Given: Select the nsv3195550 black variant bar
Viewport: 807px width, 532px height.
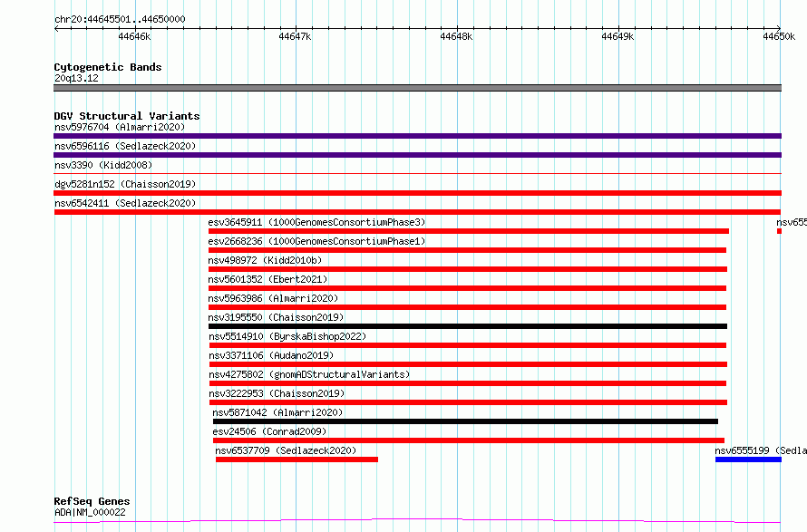Looking at the screenshot, I should click(x=468, y=326).
